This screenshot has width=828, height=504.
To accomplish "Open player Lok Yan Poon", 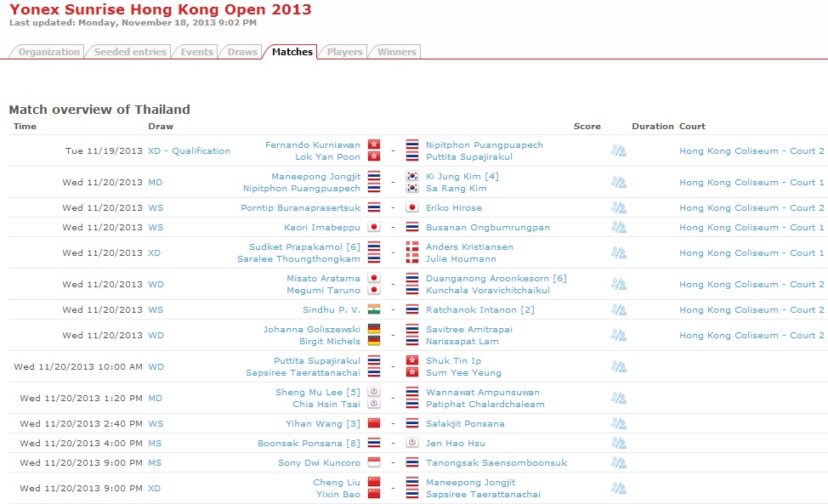I will [327, 156].
